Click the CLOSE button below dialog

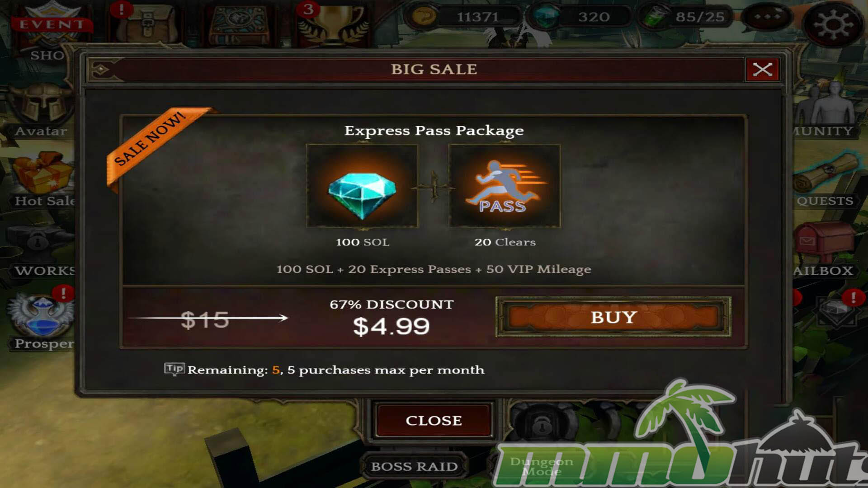coord(434,420)
